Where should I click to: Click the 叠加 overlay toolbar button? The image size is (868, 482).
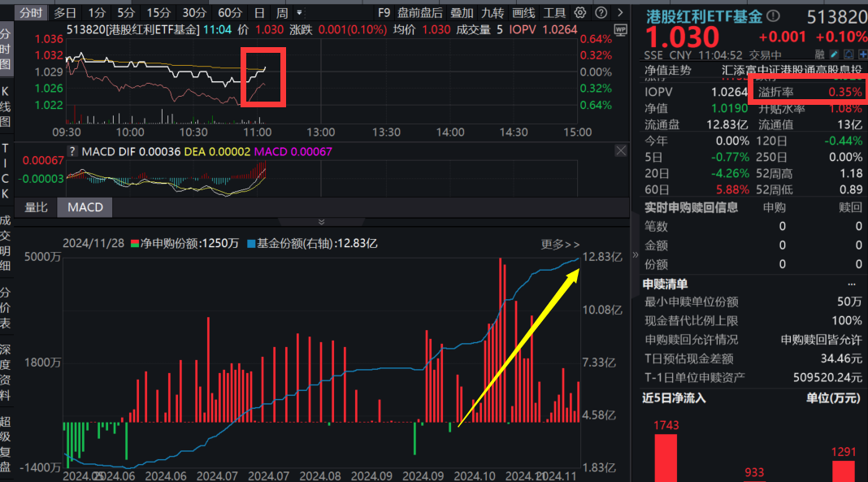[462, 12]
